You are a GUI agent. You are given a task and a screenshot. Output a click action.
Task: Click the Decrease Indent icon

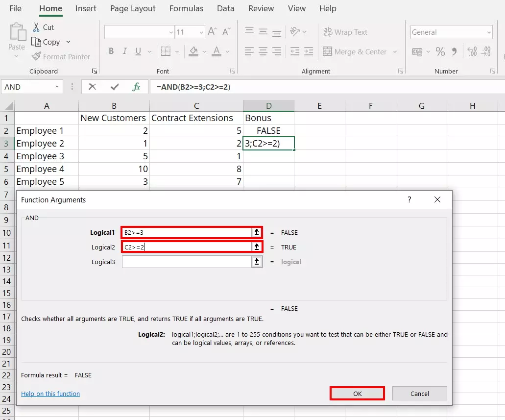tap(295, 51)
